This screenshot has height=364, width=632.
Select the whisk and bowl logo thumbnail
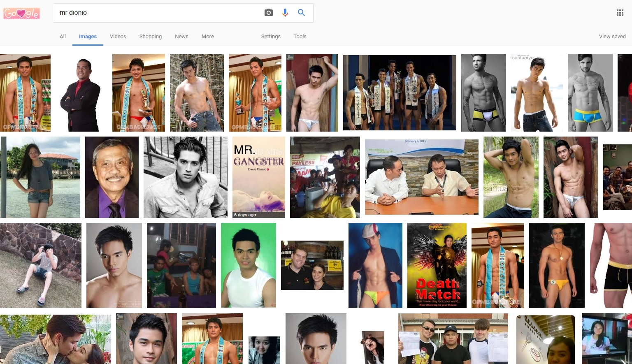[546, 339]
